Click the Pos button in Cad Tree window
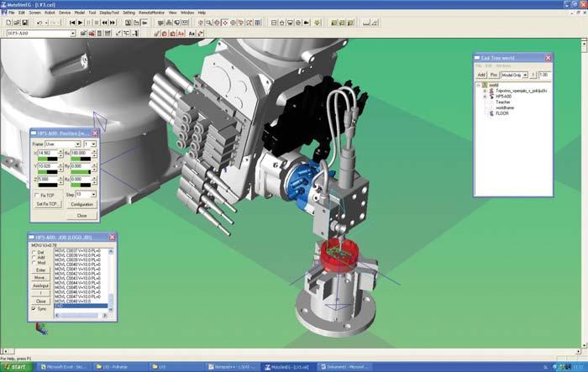This screenshot has height=372, width=588. (x=494, y=75)
